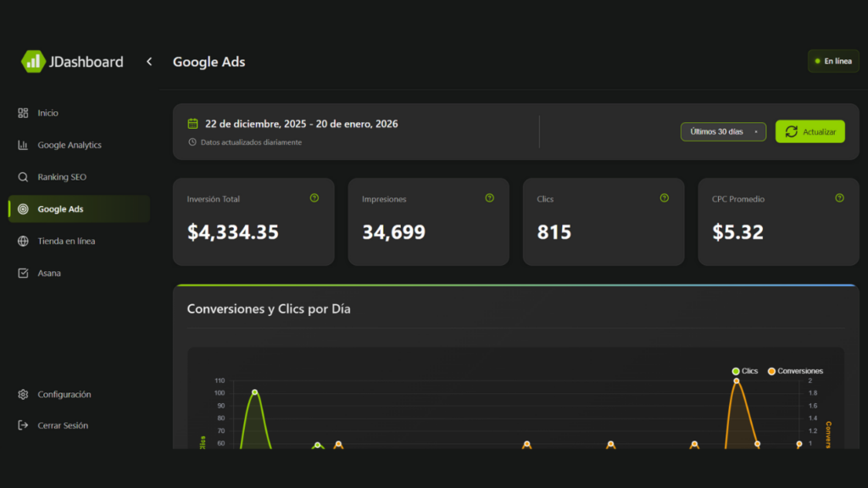Screen dimensions: 868x488
Task: Click the Cerrar Sesión logout icon
Action: (23, 425)
